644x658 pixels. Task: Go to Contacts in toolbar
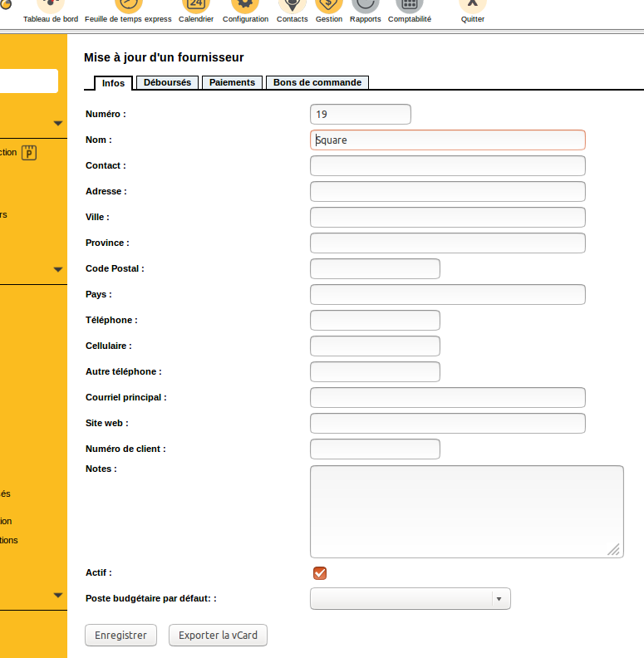click(x=292, y=8)
